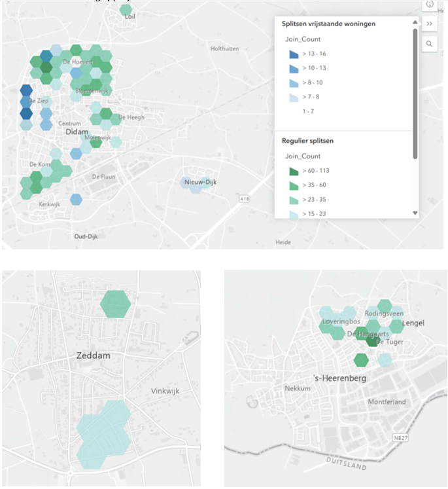
Task: Select the green hexagon north of Zeddam
Action: (116, 304)
